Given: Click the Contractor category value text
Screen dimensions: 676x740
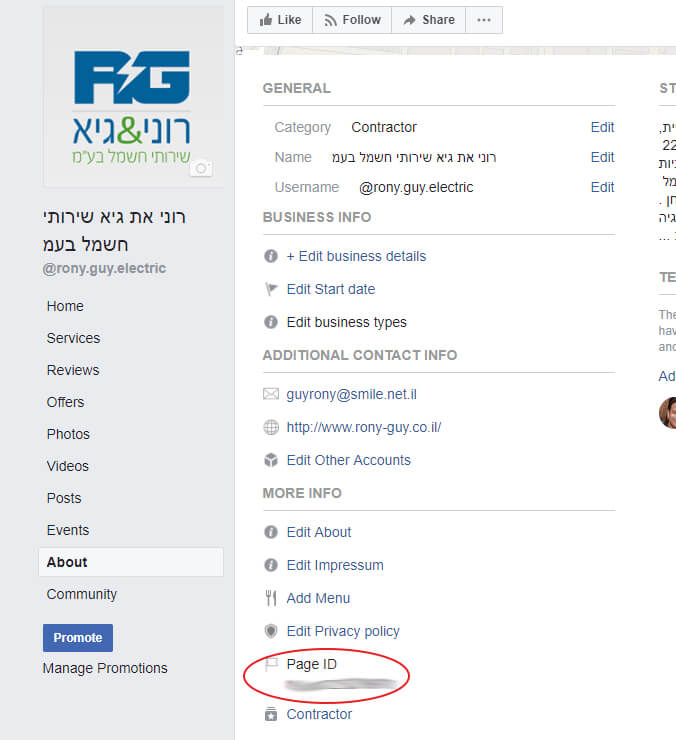Looking at the screenshot, I should tap(384, 127).
